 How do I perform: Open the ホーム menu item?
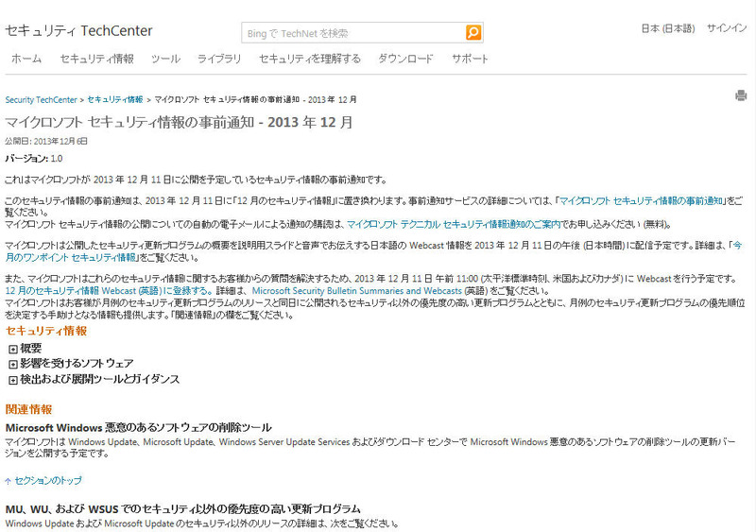click(26, 59)
